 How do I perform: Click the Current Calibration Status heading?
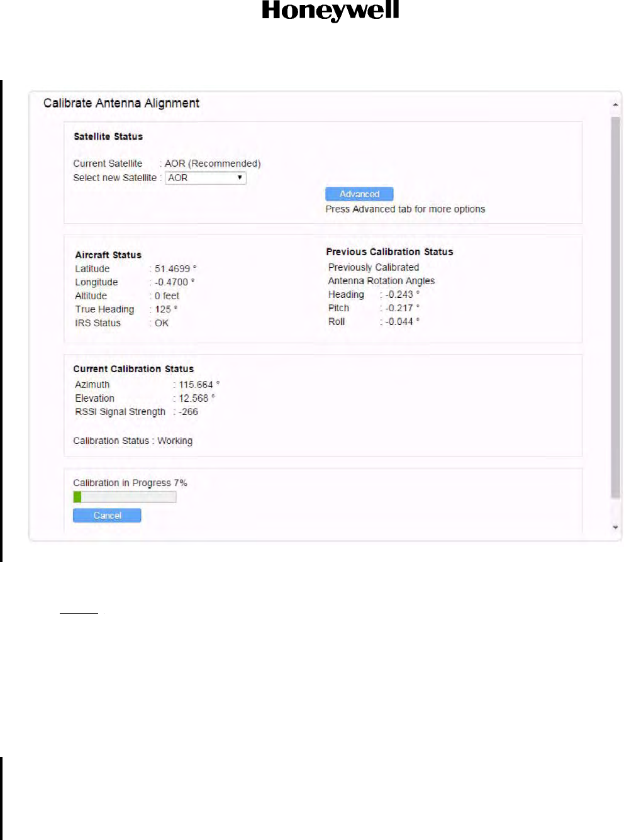(133, 369)
